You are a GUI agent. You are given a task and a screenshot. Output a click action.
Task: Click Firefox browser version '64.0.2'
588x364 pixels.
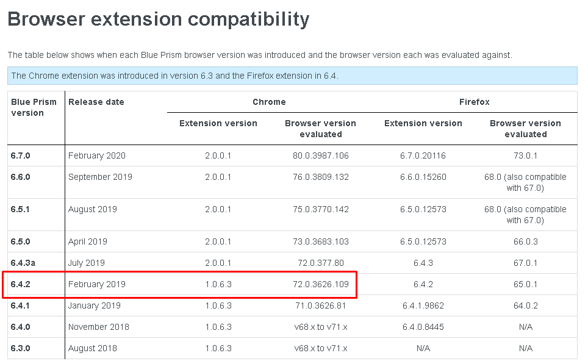(525, 305)
